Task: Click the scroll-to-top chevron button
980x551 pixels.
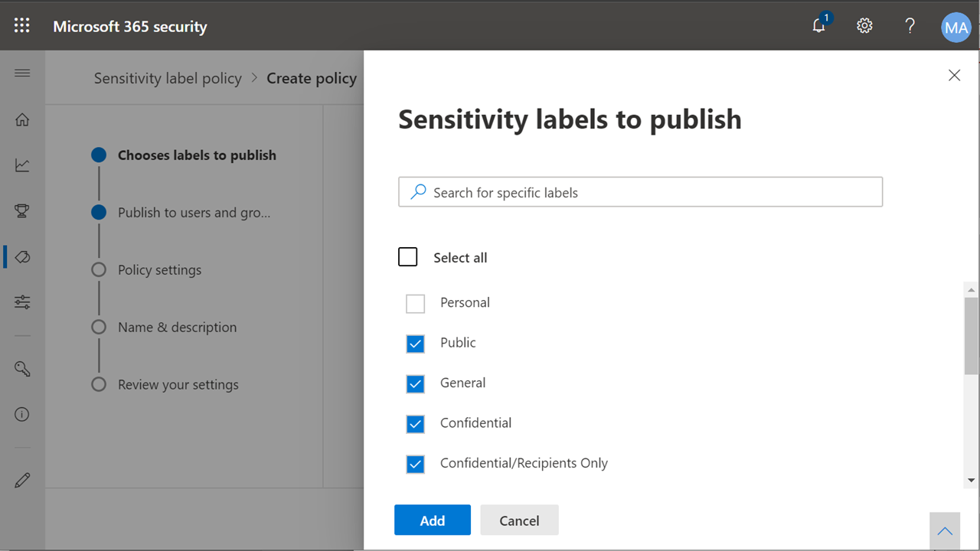Action: click(945, 531)
